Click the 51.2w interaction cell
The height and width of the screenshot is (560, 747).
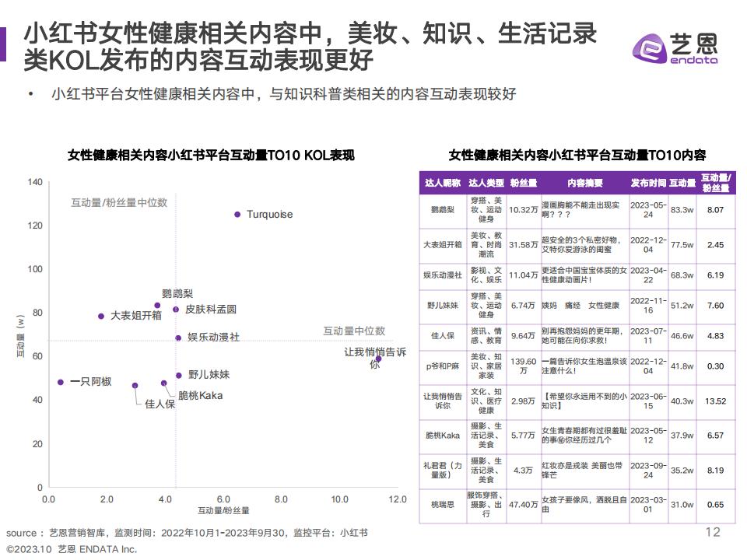click(682, 305)
